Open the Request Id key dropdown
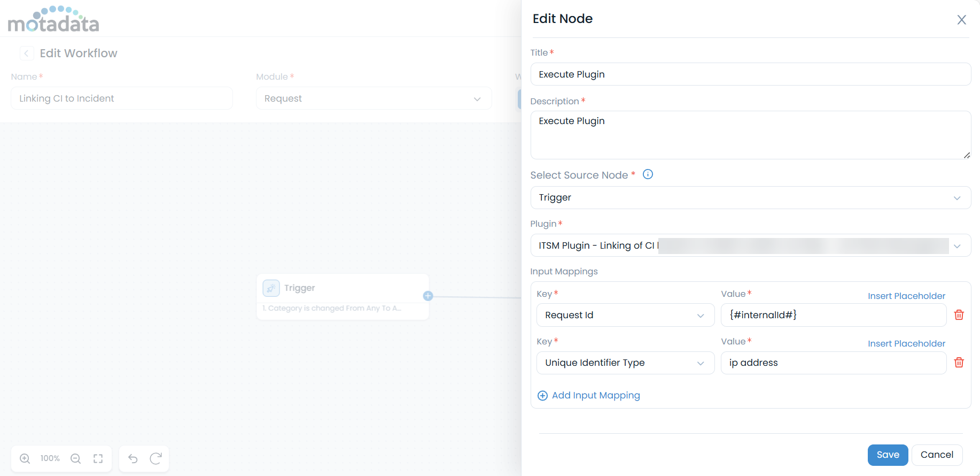The height and width of the screenshot is (476, 980). (x=625, y=315)
